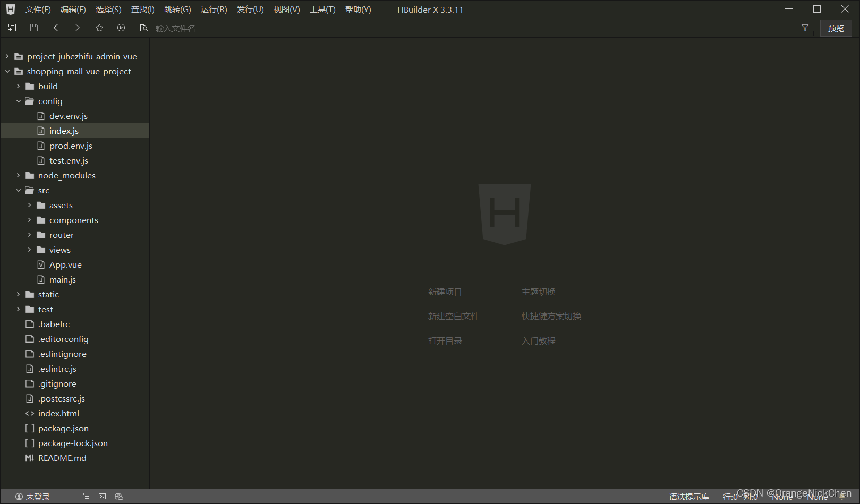Expand the views folder
Image resolution: width=860 pixels, height=504 pixels.
[29, 250]
